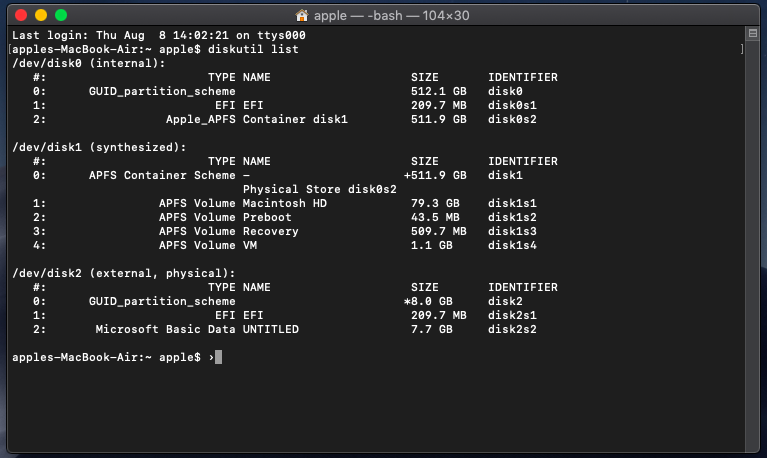Click the 'diskutil list' command text
This screenshot has width=767, height=458.
coord(253,49)
